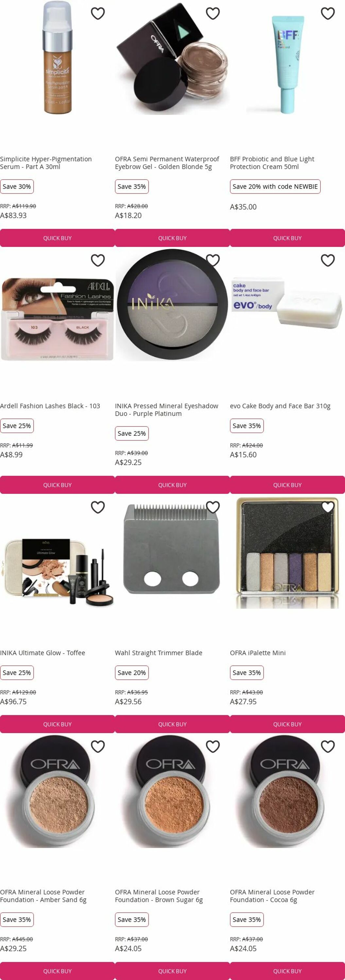Favorite the Wahl Straight Trimmer Blade
This screenshot has height=980, width=345.
(213, 507)
